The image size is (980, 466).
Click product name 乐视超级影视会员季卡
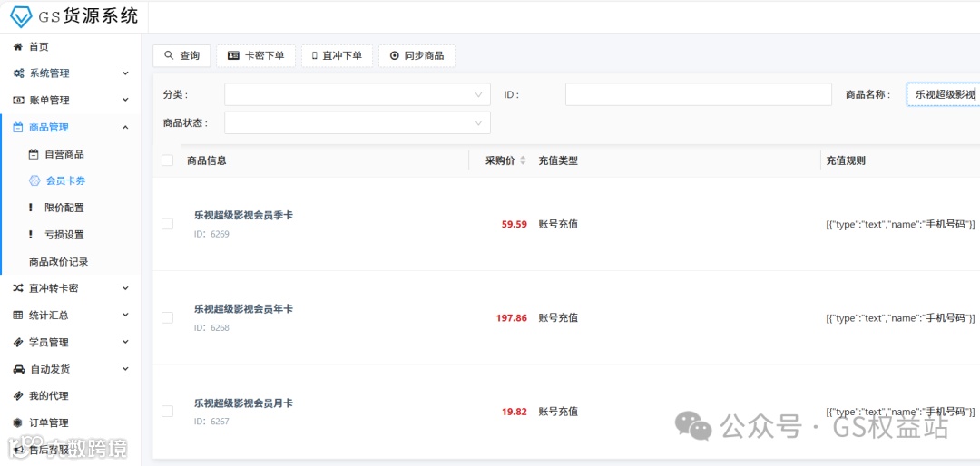(243, 215)
